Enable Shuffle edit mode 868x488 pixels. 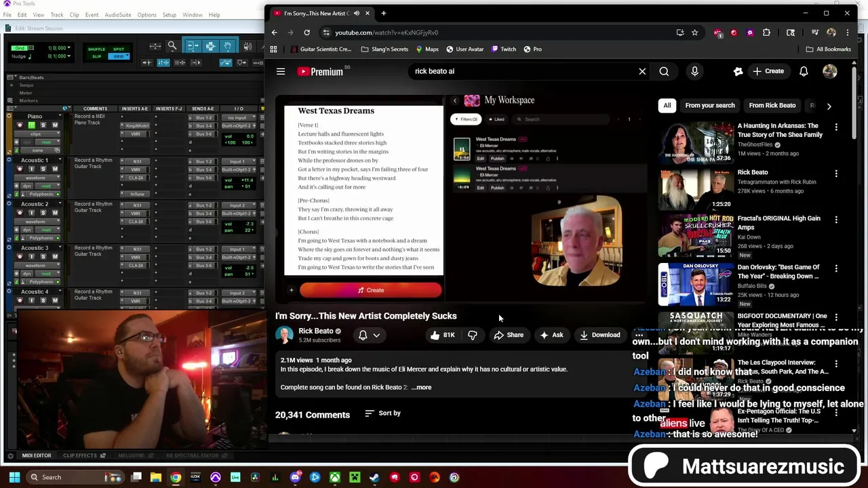point(97,49)
